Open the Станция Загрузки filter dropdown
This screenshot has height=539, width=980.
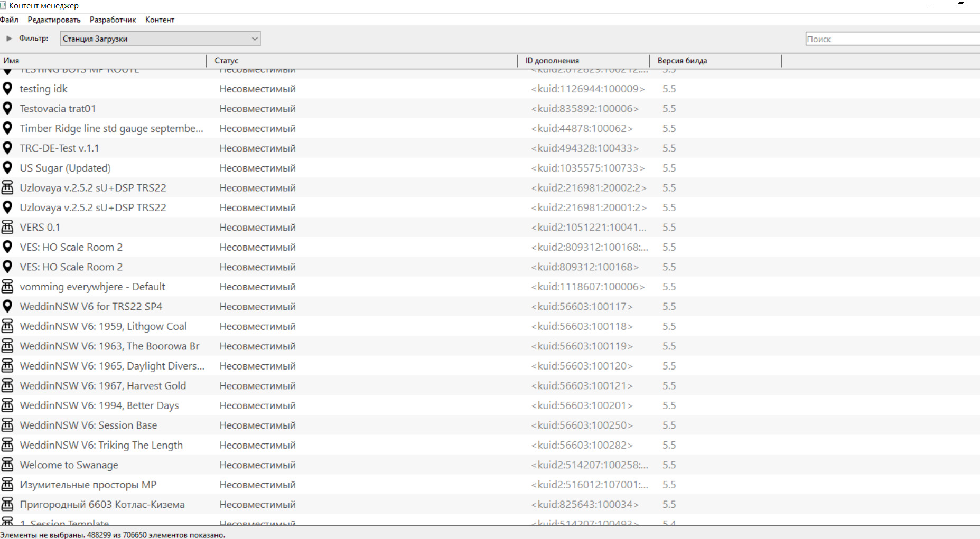(160, 39)
